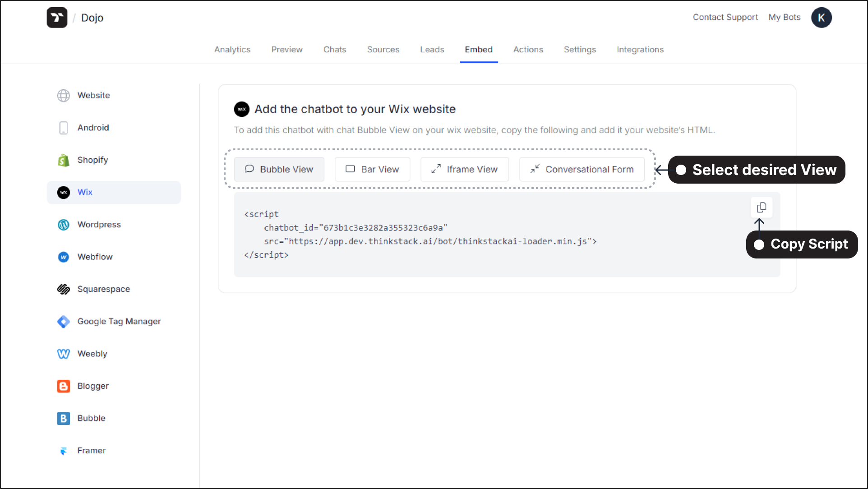
Task: Open the Sources tab
Action: click(x=383, y=50)
